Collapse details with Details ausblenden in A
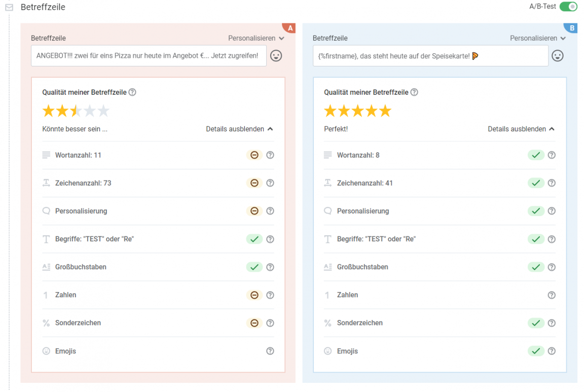Viewport: 584px width, 392px height. click(239, 129)
